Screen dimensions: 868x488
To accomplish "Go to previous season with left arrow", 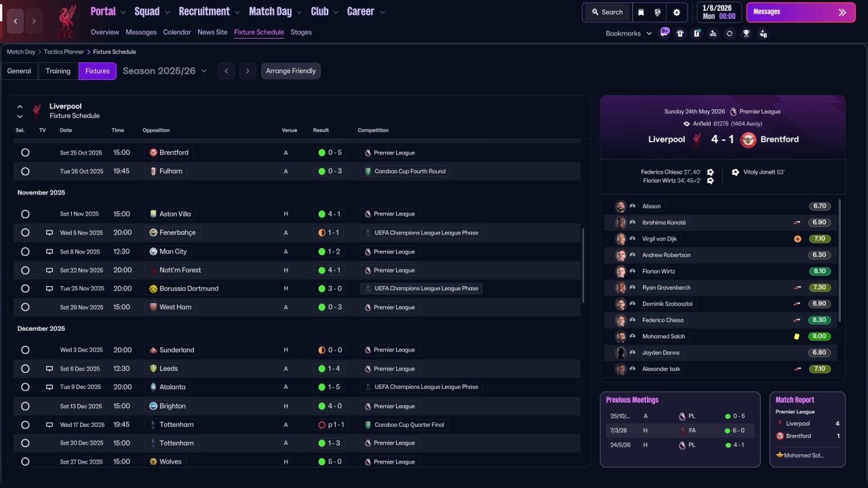I will tap(226, 71).
